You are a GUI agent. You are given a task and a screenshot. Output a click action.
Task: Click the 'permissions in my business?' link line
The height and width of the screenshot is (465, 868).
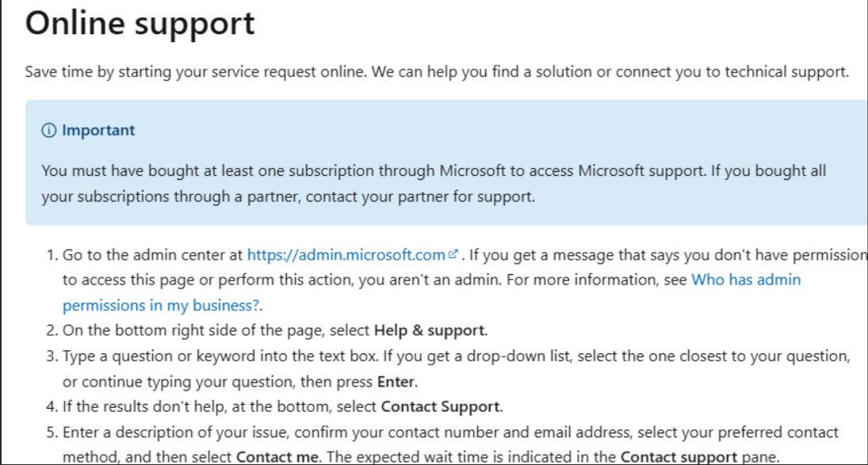(x=161, y=305)
